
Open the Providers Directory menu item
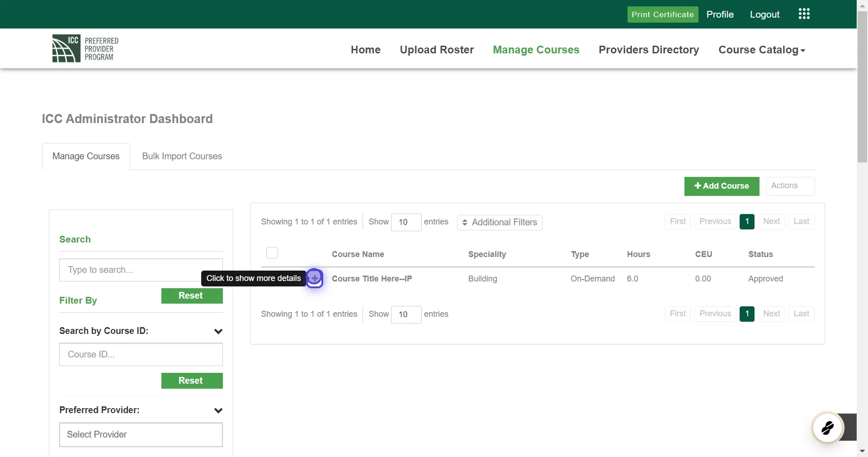click(649, 50)
